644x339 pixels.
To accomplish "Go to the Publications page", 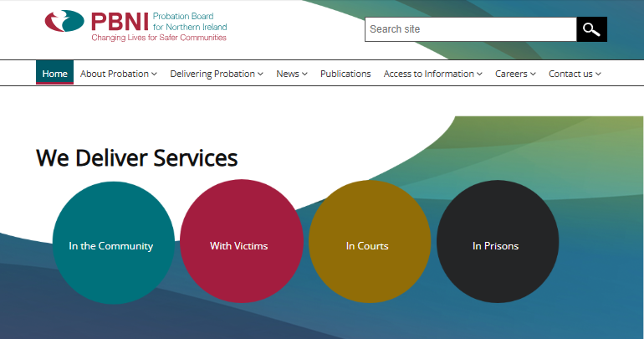I will [x=345, y=74].
